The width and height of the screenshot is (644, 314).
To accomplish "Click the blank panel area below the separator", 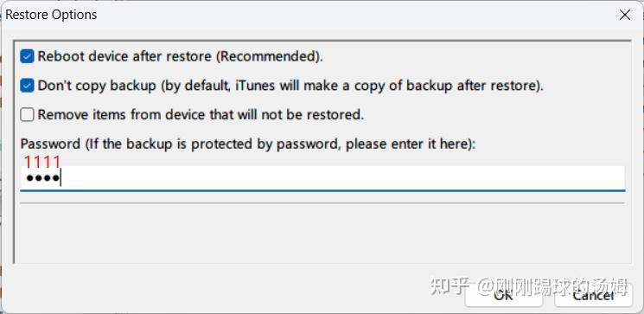I will (322, 233).
